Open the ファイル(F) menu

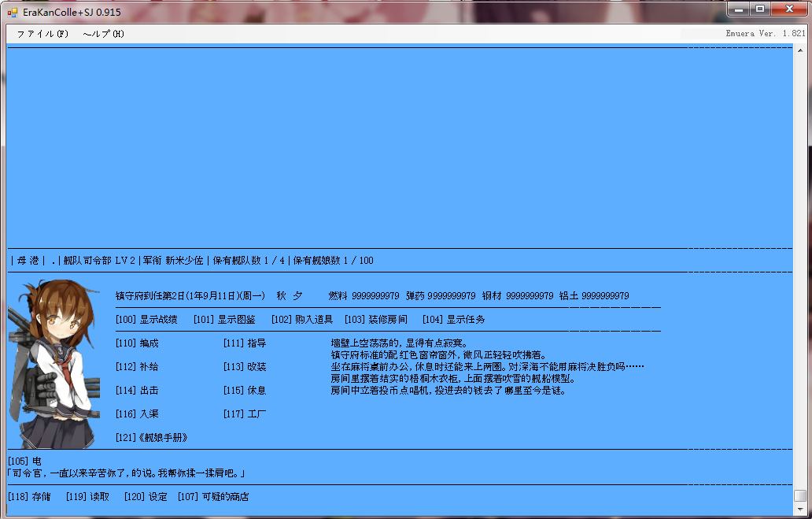(x=42, y=34)
